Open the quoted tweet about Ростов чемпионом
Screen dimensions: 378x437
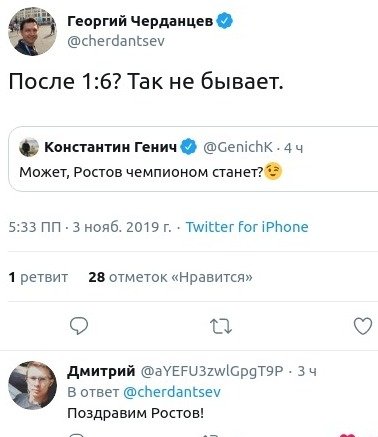click(x=193, y=159)
